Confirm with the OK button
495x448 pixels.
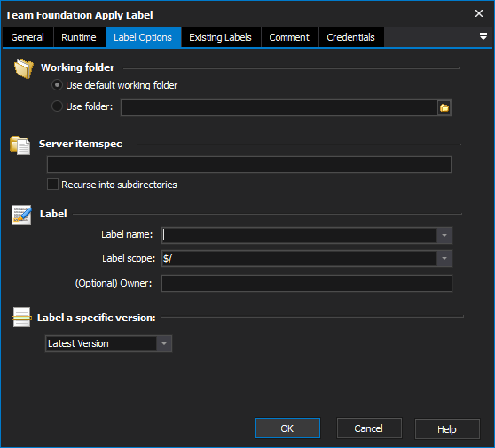pyautogui.click(x=287, y=428)
